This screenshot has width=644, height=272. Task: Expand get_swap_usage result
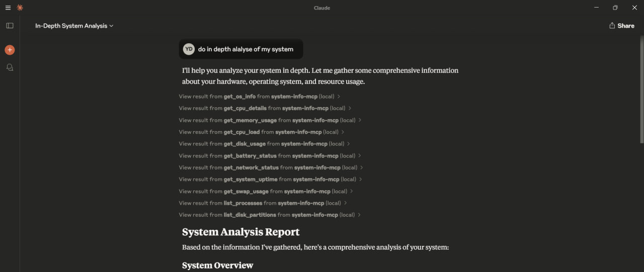point(266,191)
